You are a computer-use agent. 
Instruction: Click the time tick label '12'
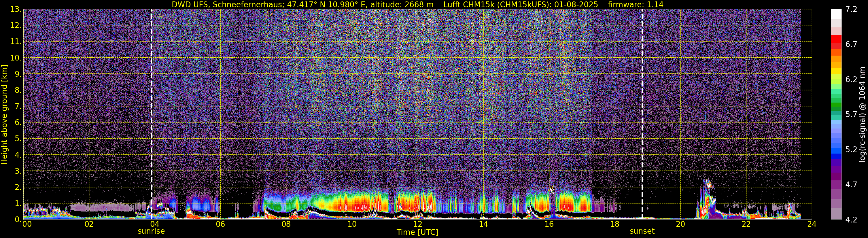tap(417, 224)
